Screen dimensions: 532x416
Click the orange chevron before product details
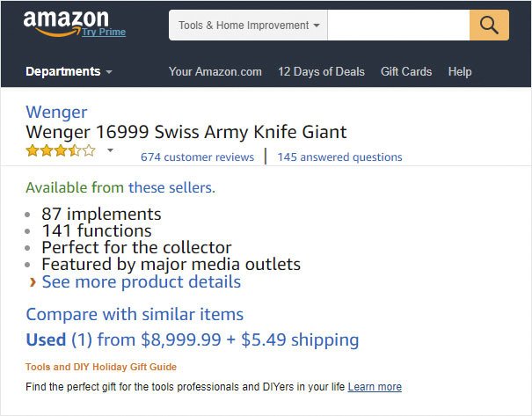point(33,282)
